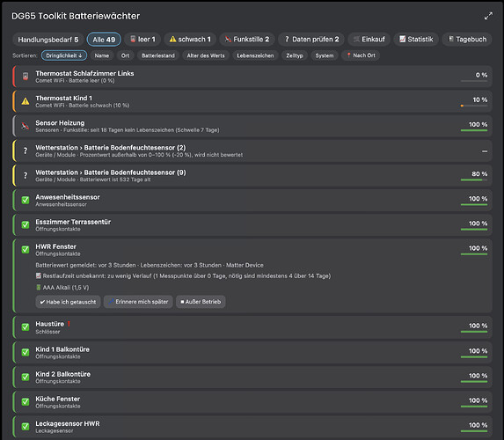This screenshot has height=440, width=504.
Task: Expand Haustüre row
Action: click(x=252, y=327)
